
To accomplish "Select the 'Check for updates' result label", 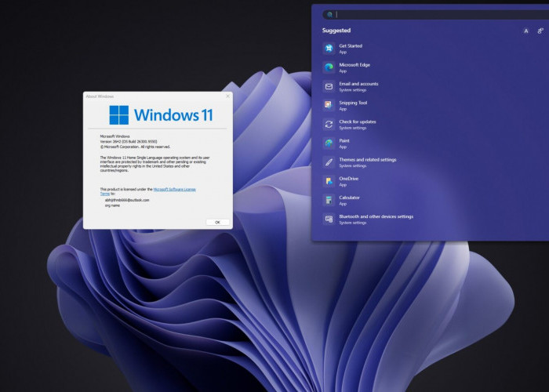I will (x=358, y=122).
